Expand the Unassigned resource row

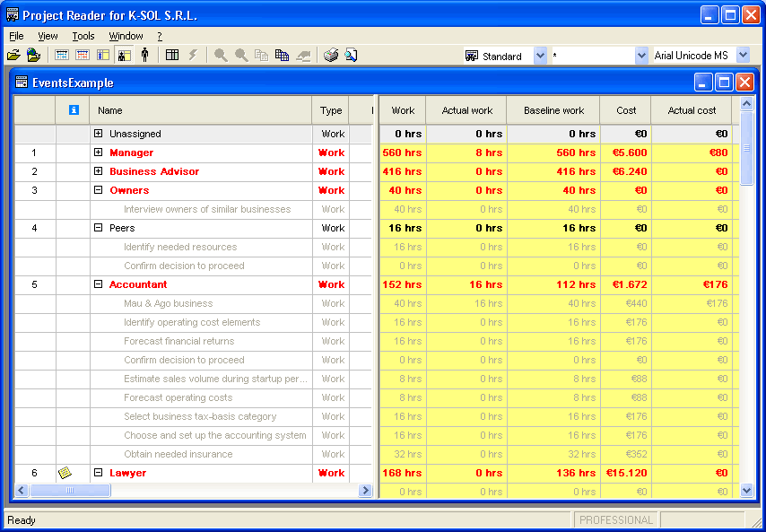(x=98, y=134)
